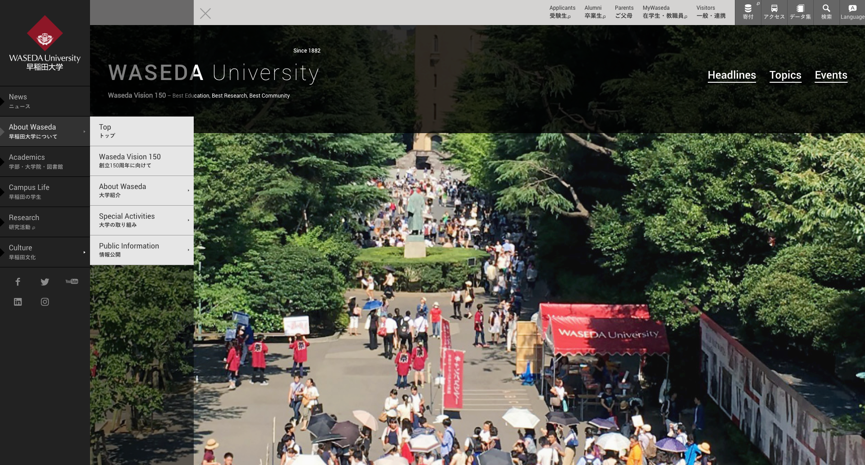Open the YouTube icon in sidebar
The width and height of the screenshot is (865, 465).
pyautogui.click(x=72, y=281)
